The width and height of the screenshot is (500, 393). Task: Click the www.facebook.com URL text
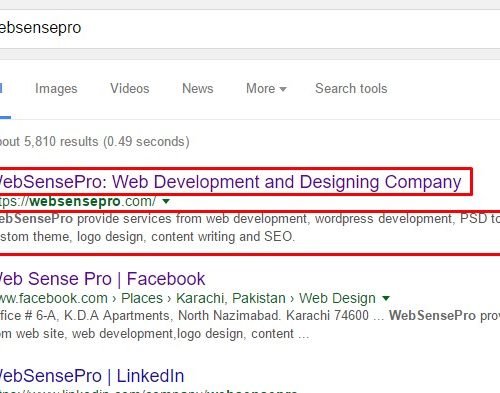coord(54,298)
